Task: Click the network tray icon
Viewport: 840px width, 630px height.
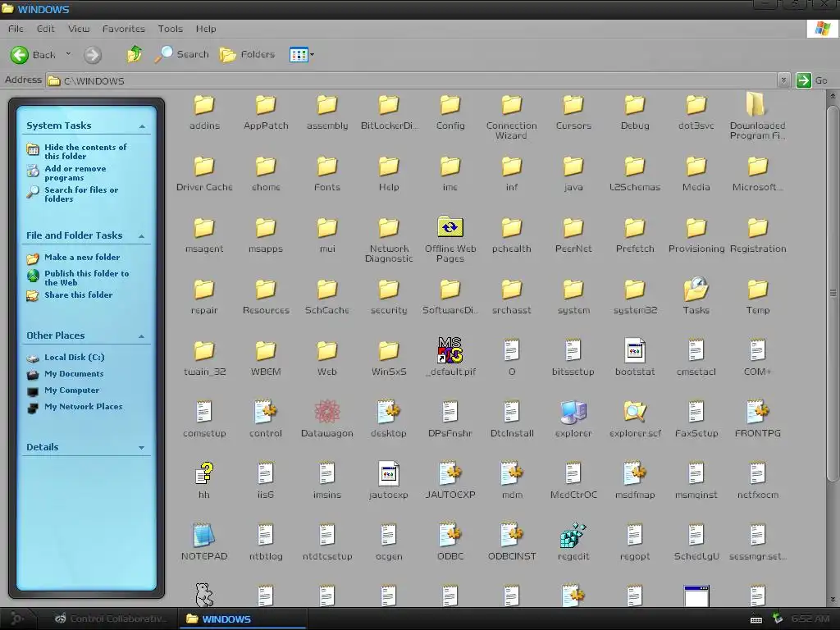Action: 777,619
